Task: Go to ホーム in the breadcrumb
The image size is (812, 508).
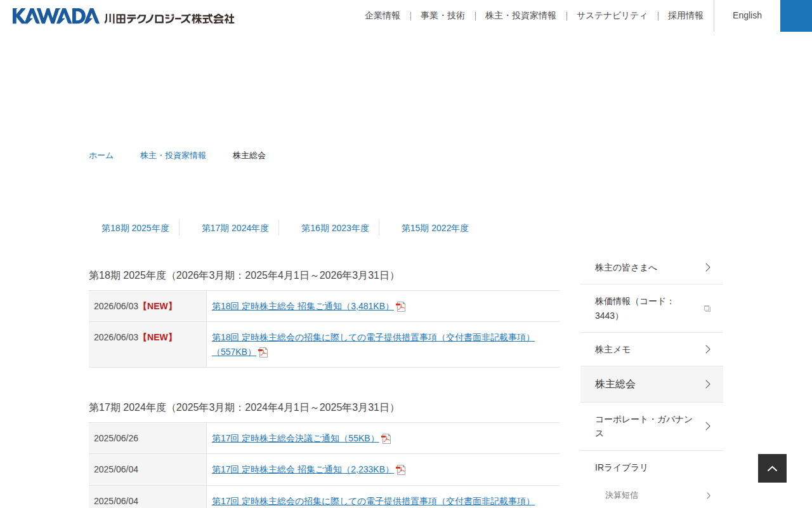Action: (x=101, y=156)
